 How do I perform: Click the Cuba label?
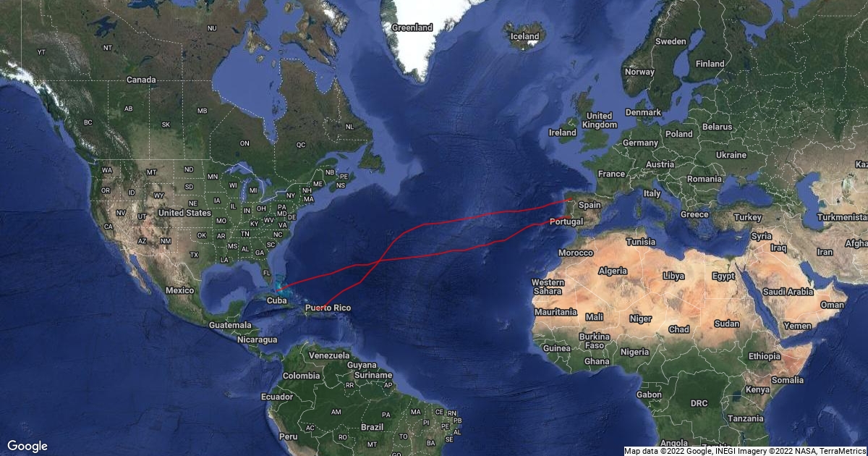(x=276, y=300)
